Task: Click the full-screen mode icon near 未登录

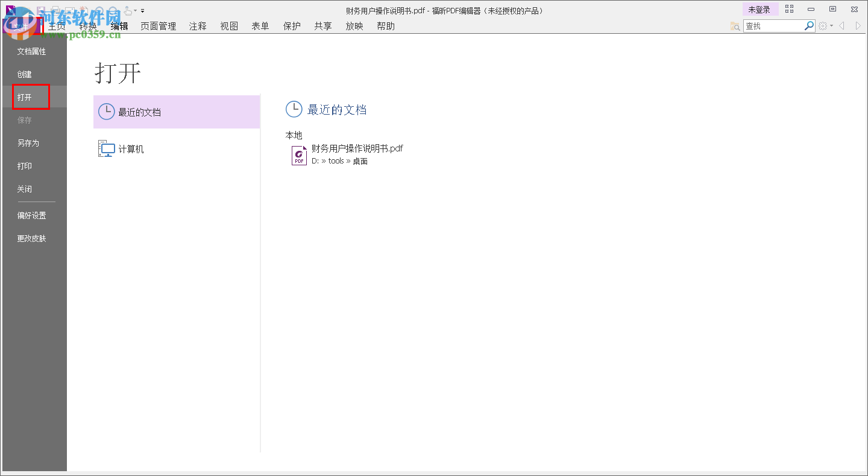Action: pos(790,8)
